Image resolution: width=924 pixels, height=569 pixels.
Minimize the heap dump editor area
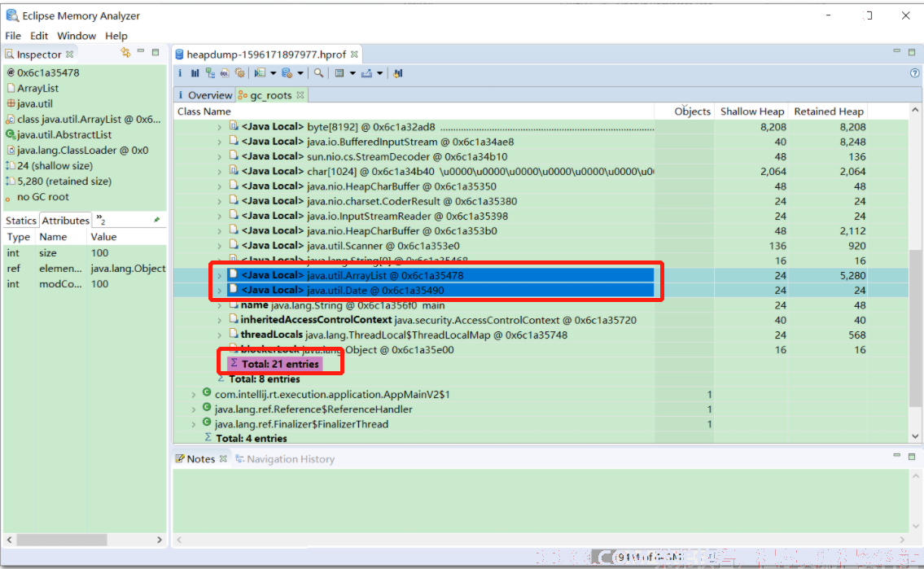click(x=897, y=51)
